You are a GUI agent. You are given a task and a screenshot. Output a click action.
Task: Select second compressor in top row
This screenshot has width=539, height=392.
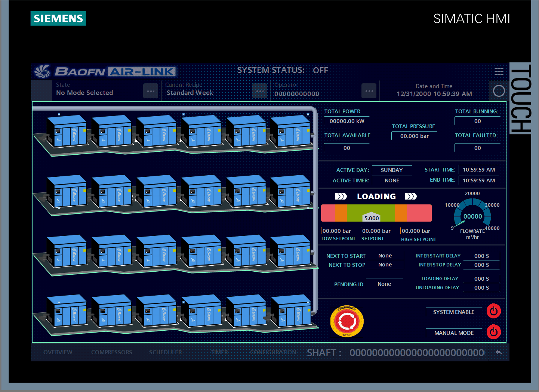[x=111, y=131]
